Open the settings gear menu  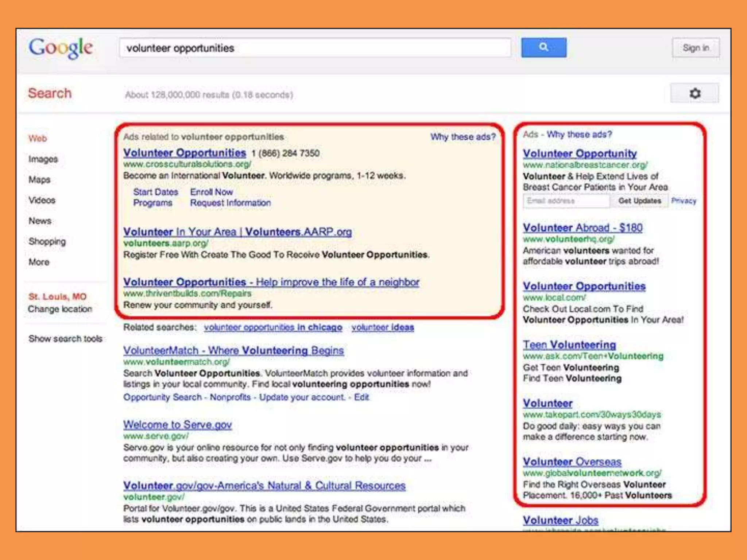[694, 93]
